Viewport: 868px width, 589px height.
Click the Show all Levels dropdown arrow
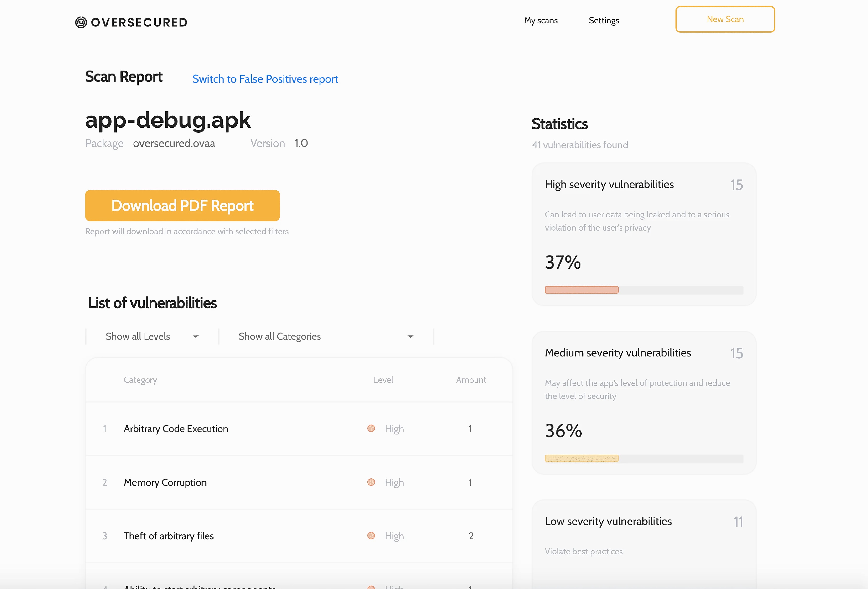click(x=195, y=336)
